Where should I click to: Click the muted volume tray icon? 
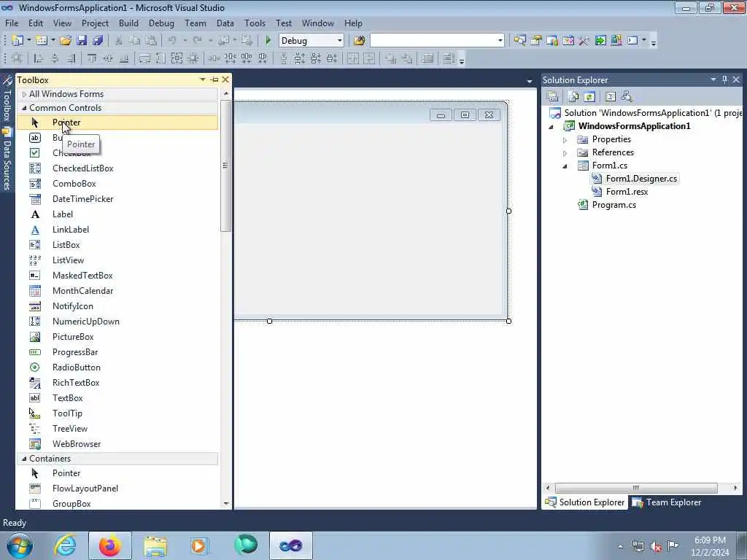(656, 547)
